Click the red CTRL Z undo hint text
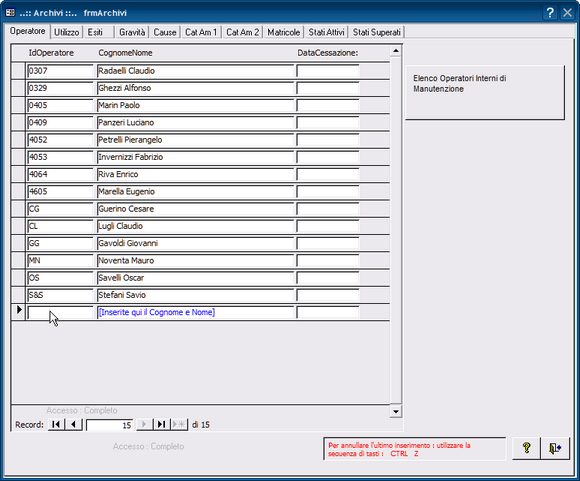This screenshot has height=481, width=580. pos(399,449)
